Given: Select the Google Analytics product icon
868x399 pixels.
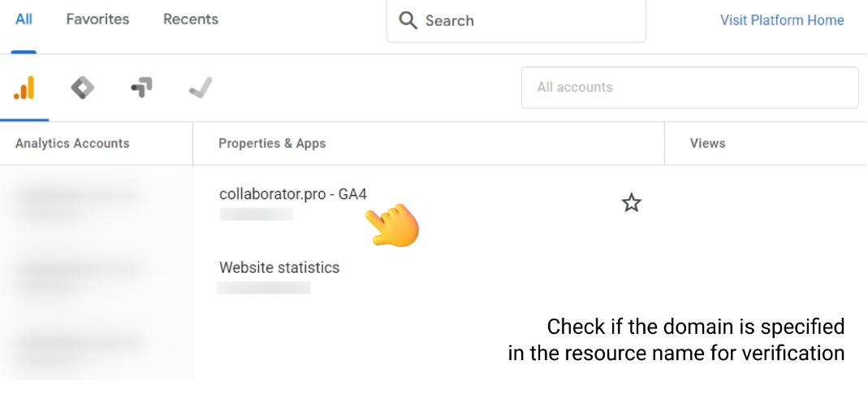Looking at the screenshot, I should coord(24,88).
